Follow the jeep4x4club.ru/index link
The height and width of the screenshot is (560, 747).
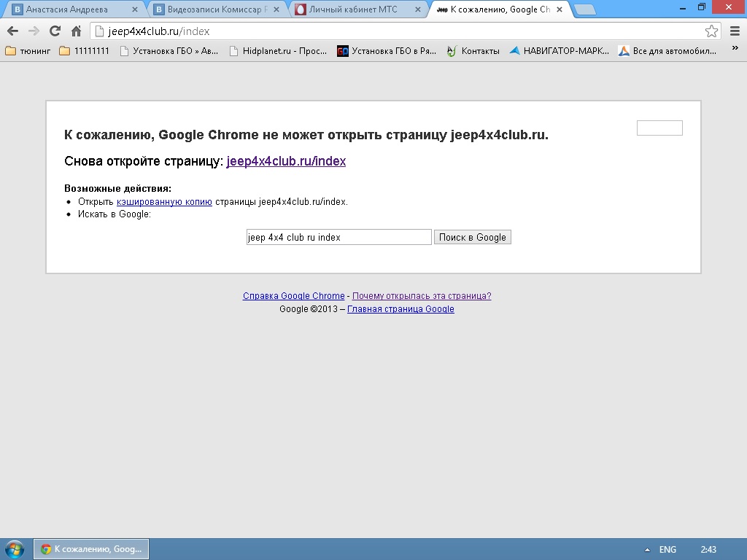pyautogui.click(x=286, y=161)
